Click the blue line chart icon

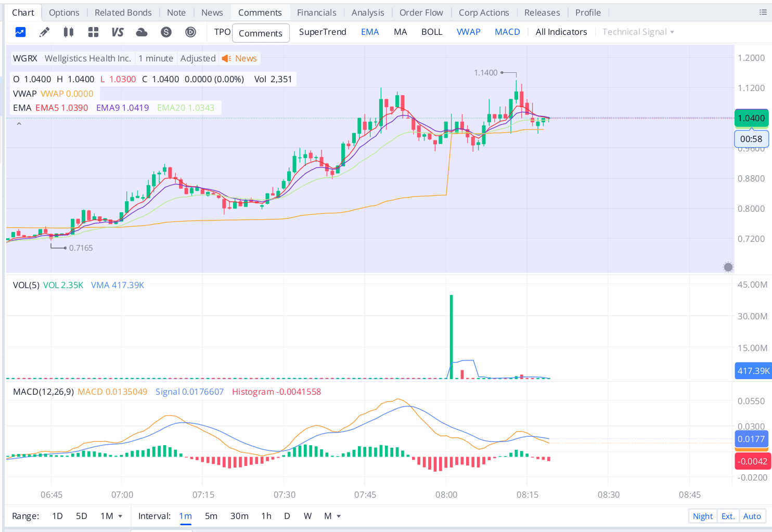pos(20,32)
